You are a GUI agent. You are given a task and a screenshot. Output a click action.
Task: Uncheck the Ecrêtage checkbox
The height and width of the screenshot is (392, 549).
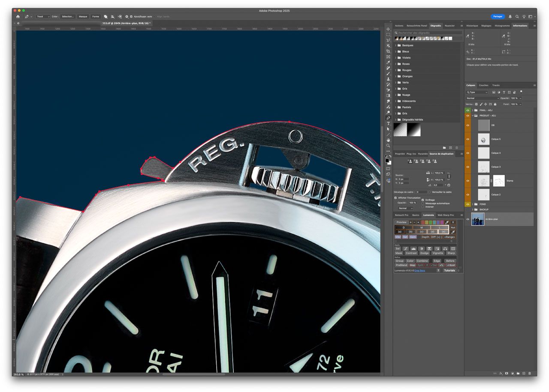(423, 200)
